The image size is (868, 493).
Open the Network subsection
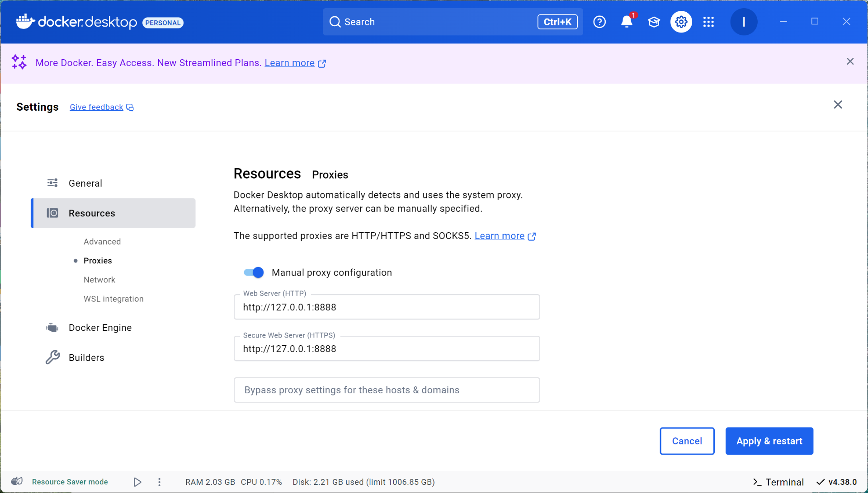point(99,280)
